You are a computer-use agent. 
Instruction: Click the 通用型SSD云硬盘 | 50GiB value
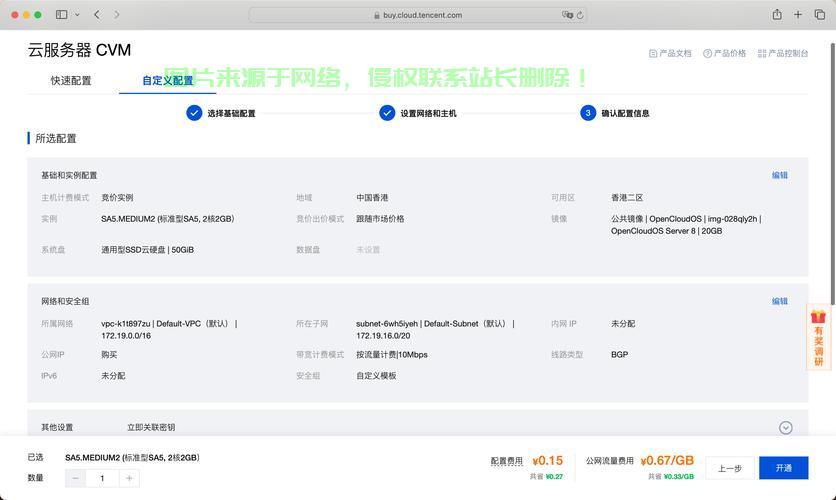click(x=148, y=249)
